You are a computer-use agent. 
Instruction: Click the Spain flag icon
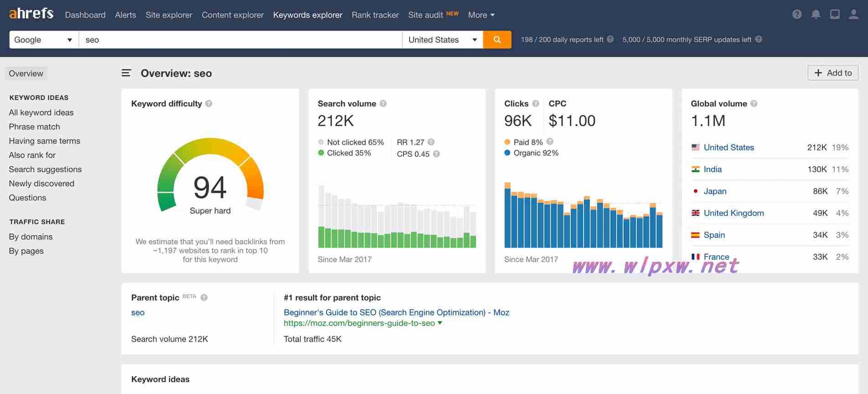pos(695,235)
